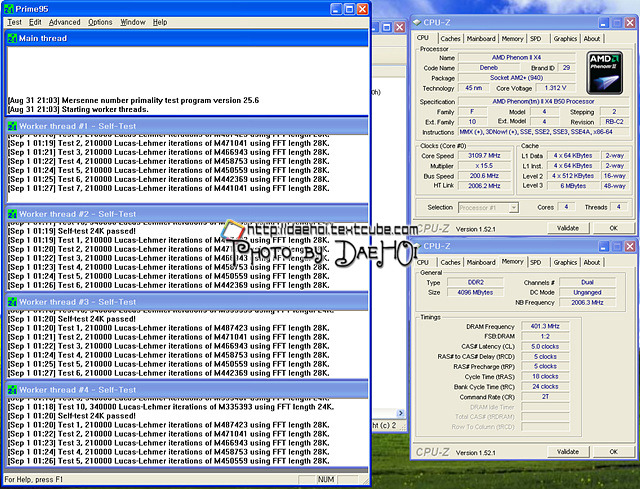
Task: Open the Processor #1 selection dropdown
Action: [x=488, y=207]
